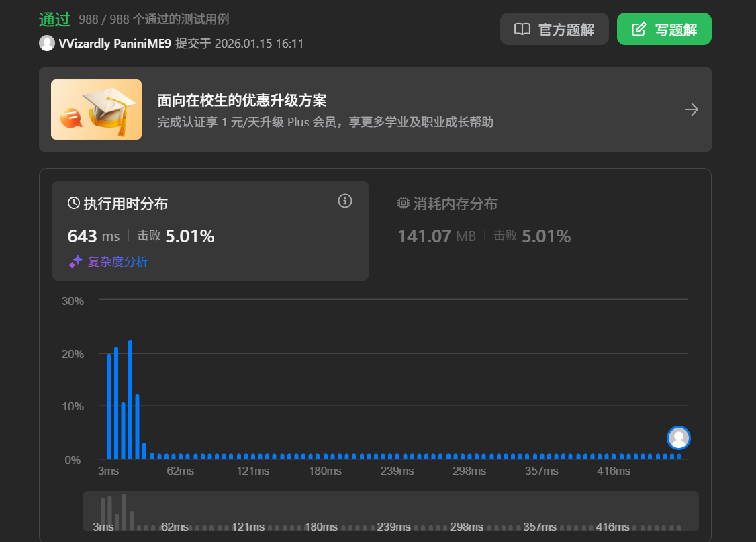Click the green 写题解 button

664,29
